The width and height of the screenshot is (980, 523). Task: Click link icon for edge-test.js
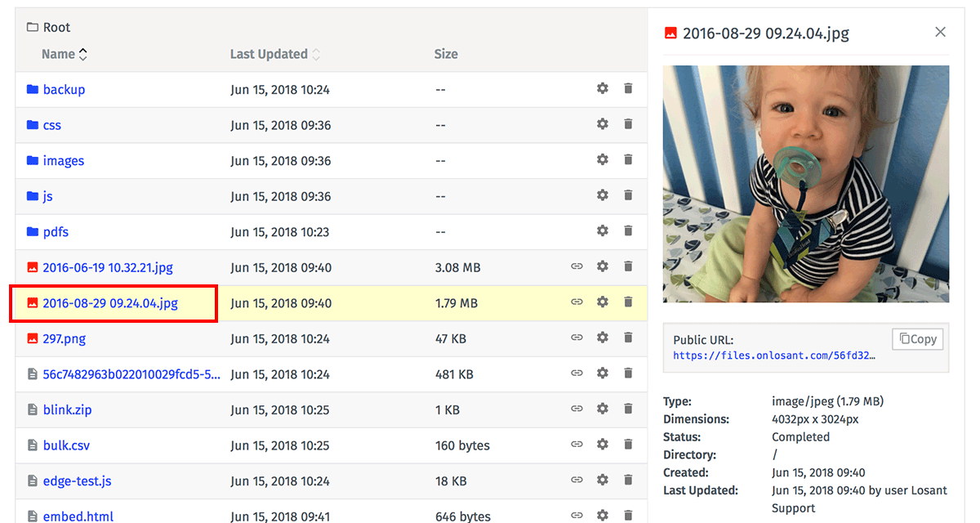click(577, 481)
